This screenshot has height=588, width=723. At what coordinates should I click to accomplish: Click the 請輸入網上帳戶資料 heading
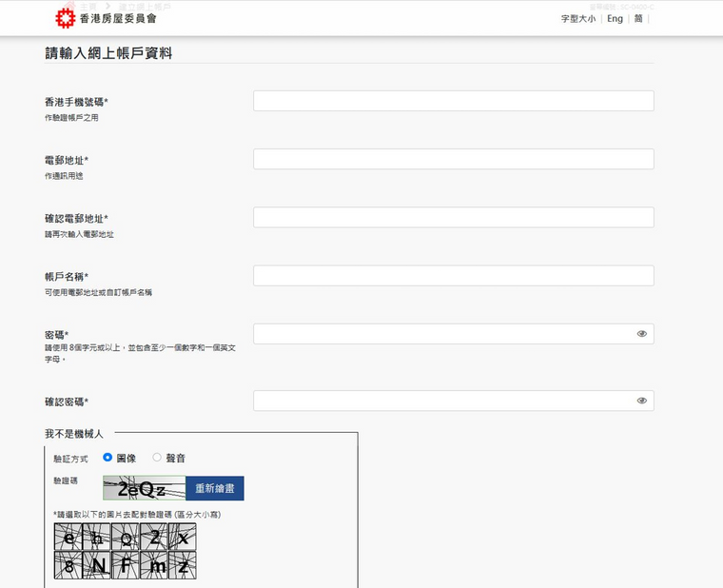pyautogui.click(x=108, y=53)
